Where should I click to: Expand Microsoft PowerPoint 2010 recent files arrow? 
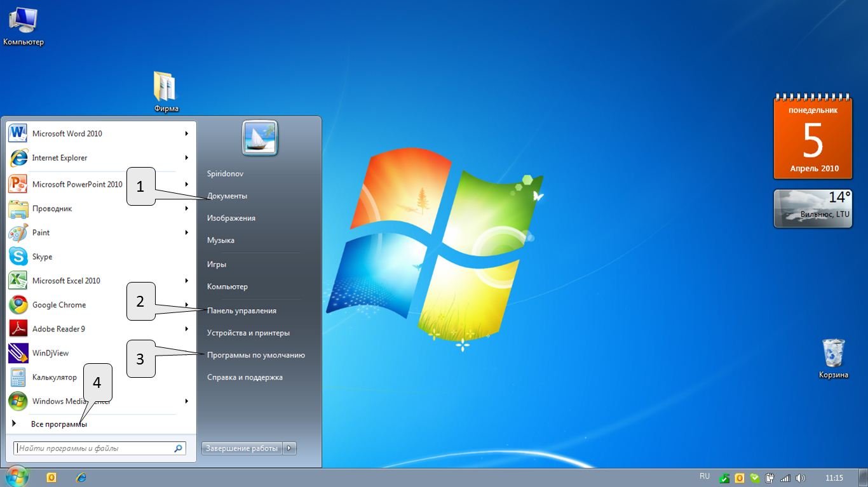tap(187, 184)
